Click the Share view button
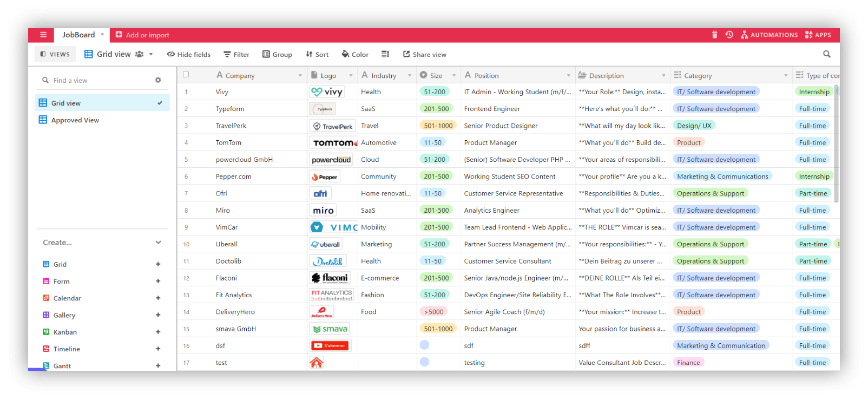 [x=425, y=54]
